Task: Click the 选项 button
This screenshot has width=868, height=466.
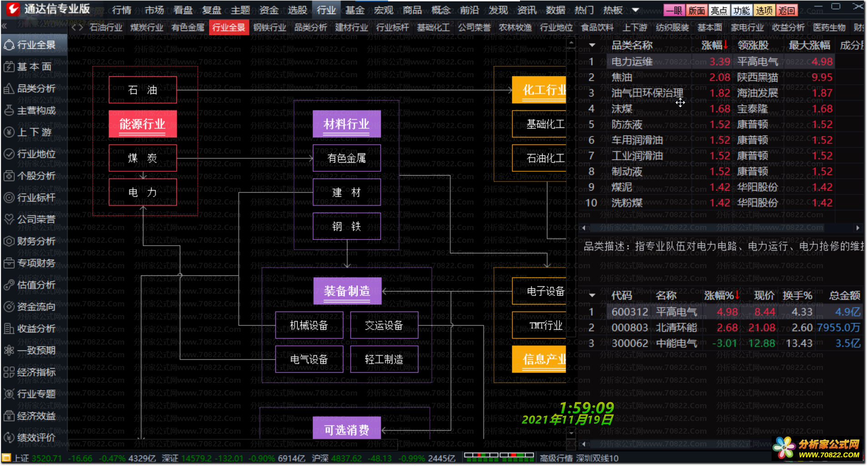Action: click(764, 10)
